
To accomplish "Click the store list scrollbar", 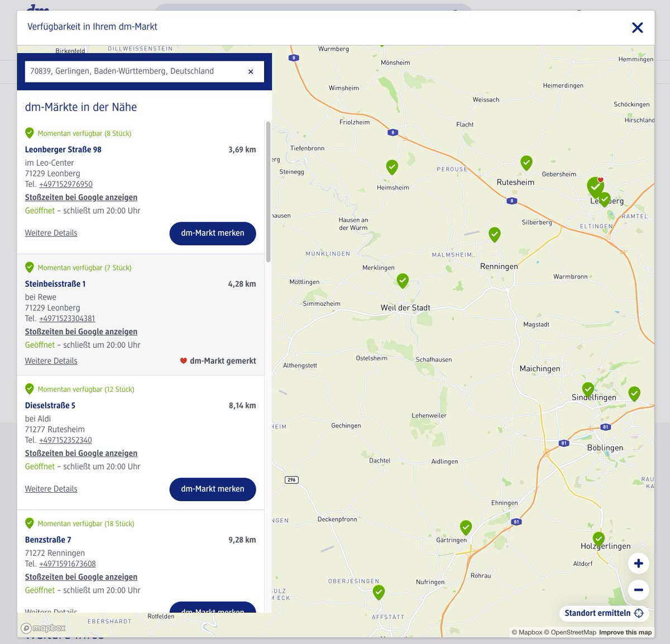I will (x=268, y=192).
